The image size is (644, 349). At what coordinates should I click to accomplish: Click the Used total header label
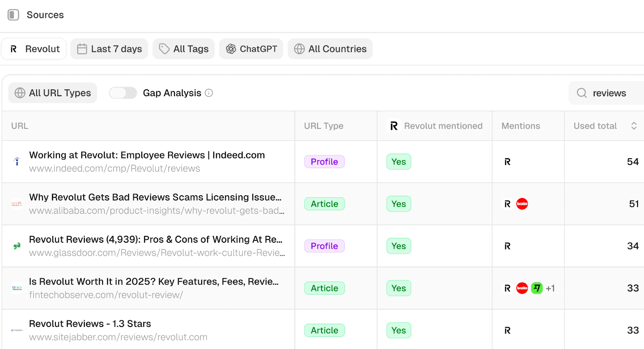coord(595,126)
